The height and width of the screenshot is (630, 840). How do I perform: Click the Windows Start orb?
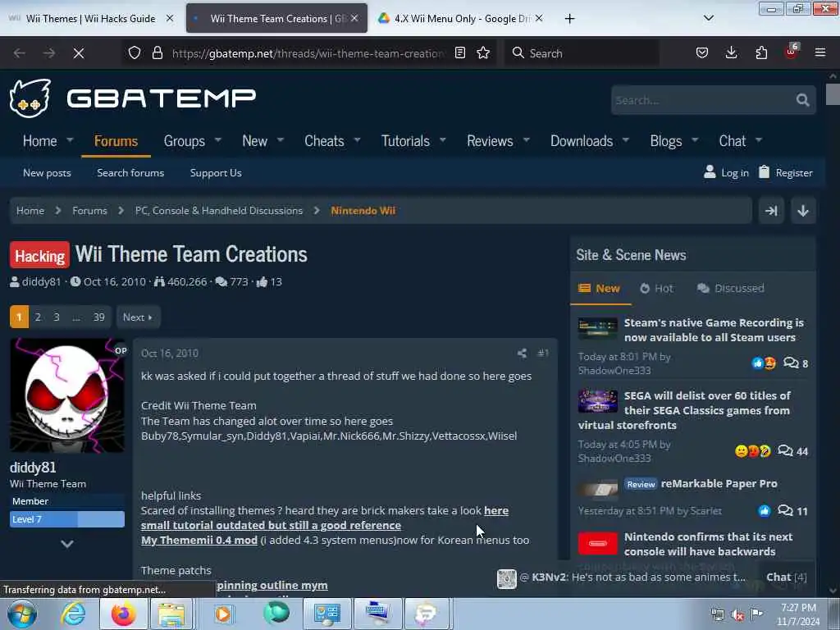pos(22,614)
